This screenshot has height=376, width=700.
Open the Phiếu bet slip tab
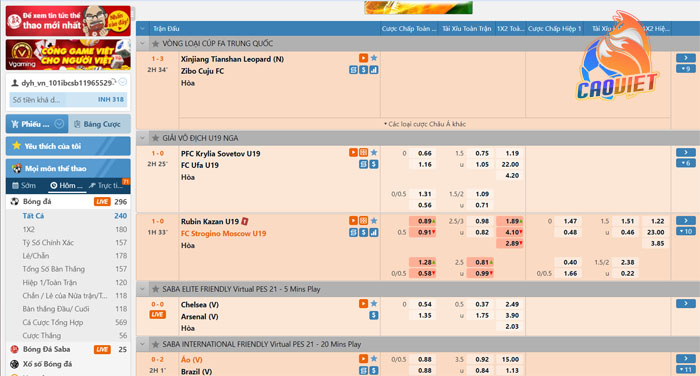click(x=37, y=124)
